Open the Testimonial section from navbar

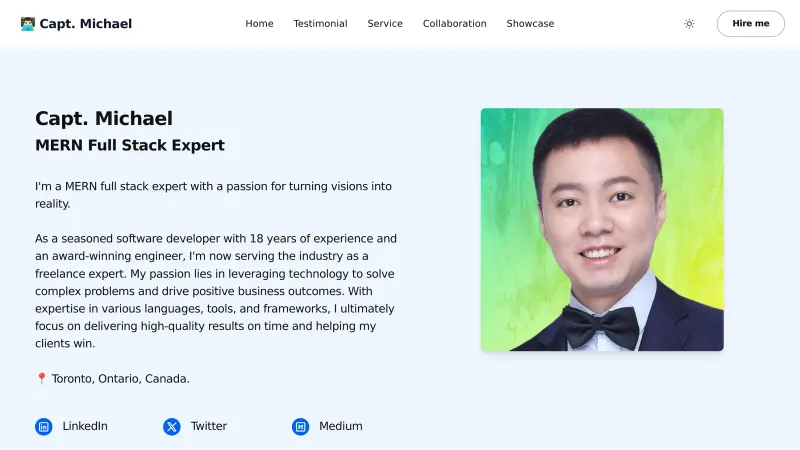click(x=320, y=24)
